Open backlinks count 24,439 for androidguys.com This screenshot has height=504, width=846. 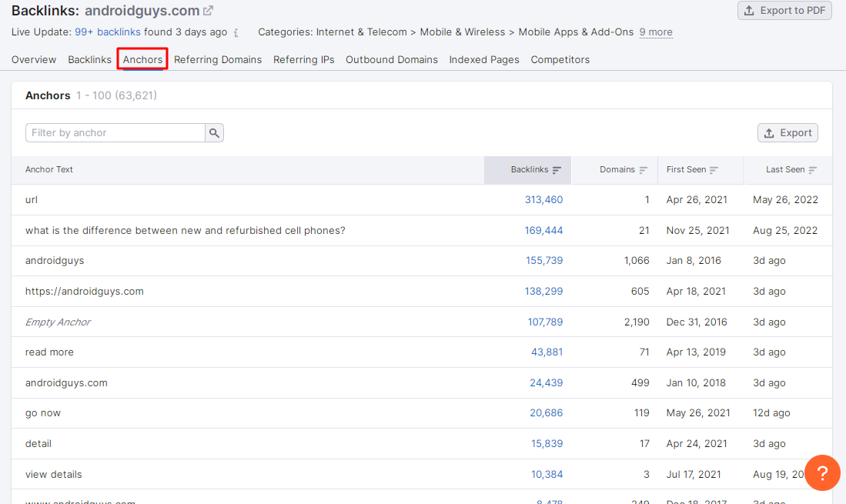pyautogui.click(x=546, y=383)
